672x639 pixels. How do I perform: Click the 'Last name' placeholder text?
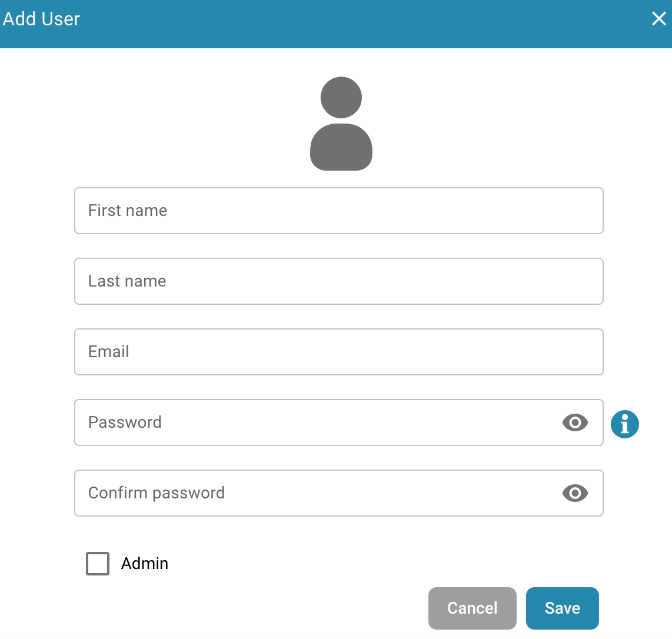pyautogui.click(x=127, y=281)
